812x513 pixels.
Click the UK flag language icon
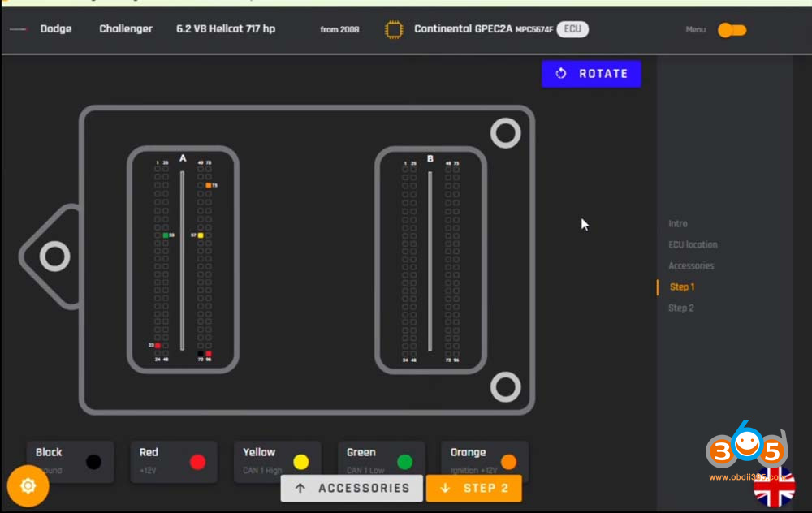(x=774, y=486)
